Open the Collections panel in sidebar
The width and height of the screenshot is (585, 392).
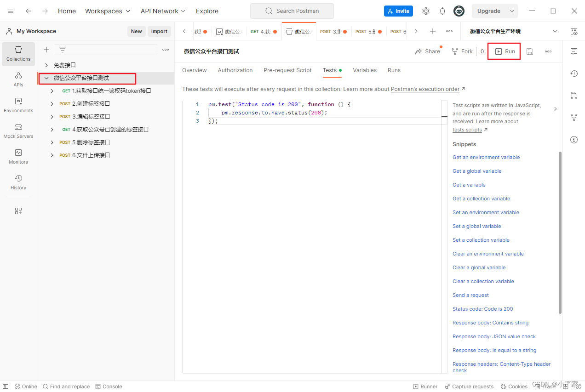tap(18, 54)
